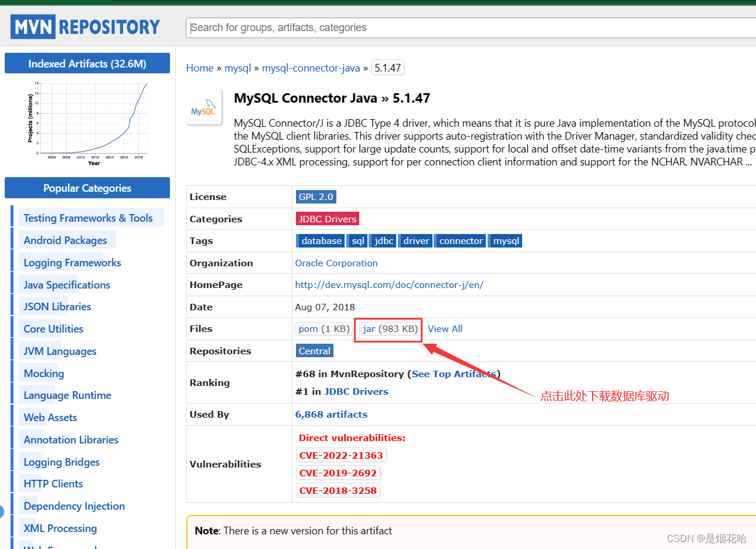The image size is (756, 549).
Task: Click View All files link
Action: pyautogui.click(x=445, y=329)
